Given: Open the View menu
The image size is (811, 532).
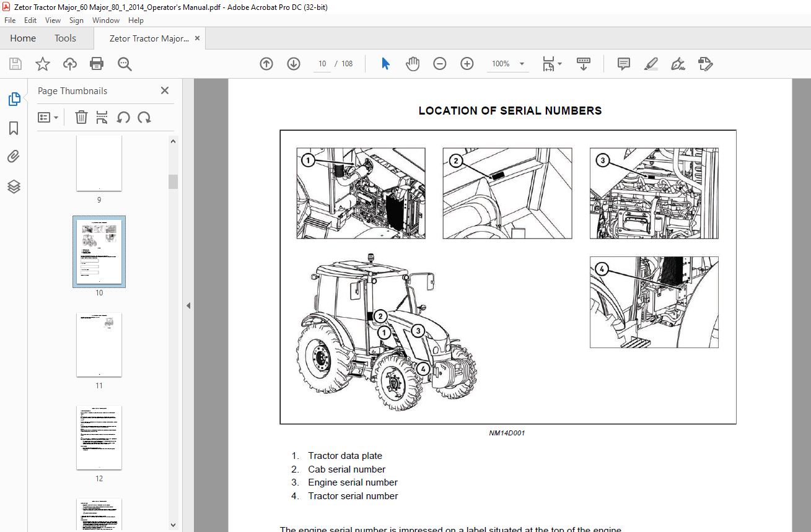Looking at the screenshot, I should 53,20.
